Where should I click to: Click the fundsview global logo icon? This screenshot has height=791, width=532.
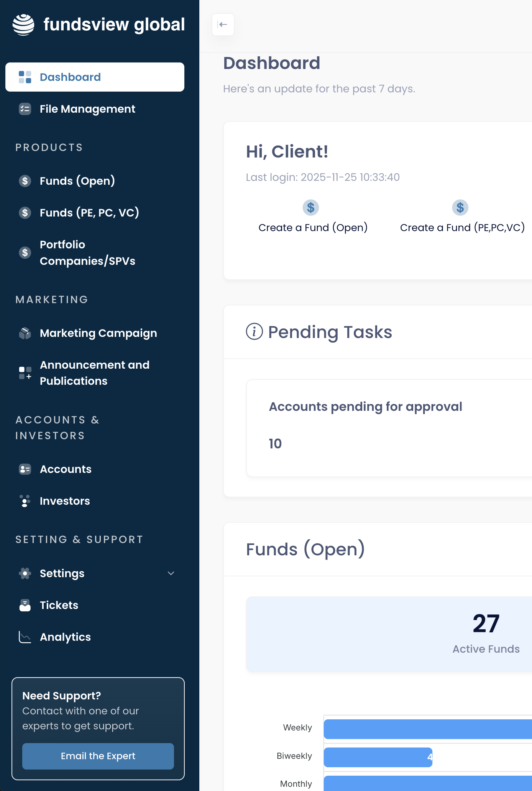pyautogui.click(x=23, y=25)
